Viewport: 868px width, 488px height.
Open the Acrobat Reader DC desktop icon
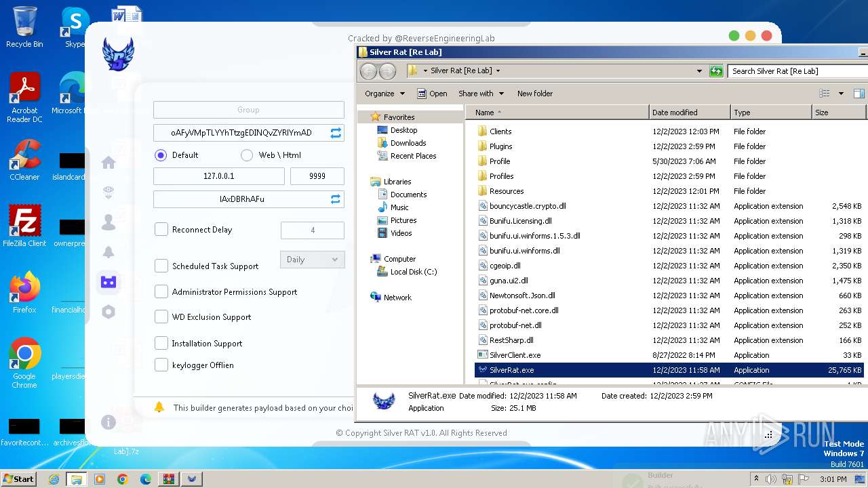point(24,98)
